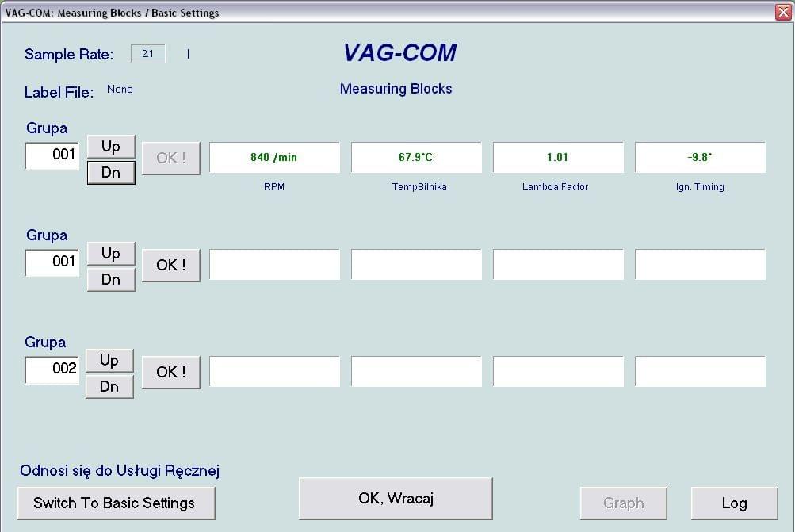The image size is (795, 532).
Task: Click the text Odnosi się do Usługi Ręcznej
Action: click(x=120, y=471)
